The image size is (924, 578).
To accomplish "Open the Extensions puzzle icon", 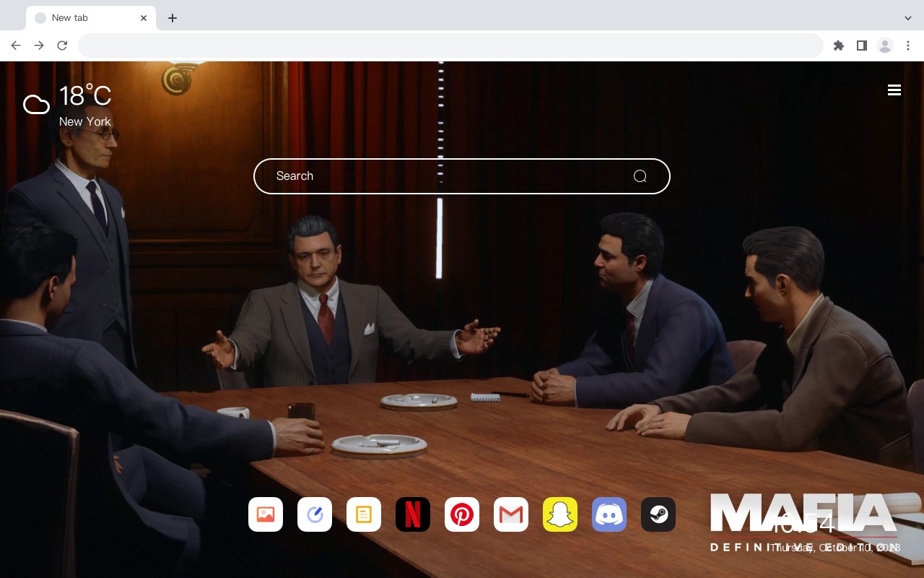I will (838, 46).
